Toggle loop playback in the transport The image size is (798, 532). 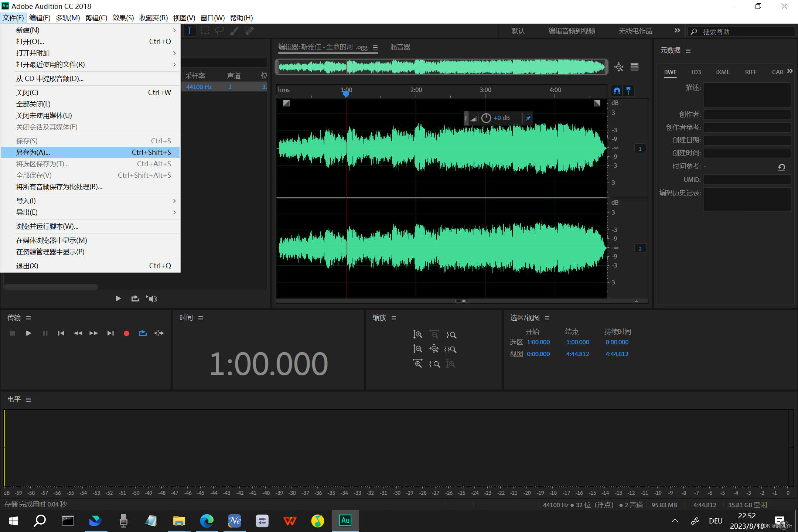143,333
